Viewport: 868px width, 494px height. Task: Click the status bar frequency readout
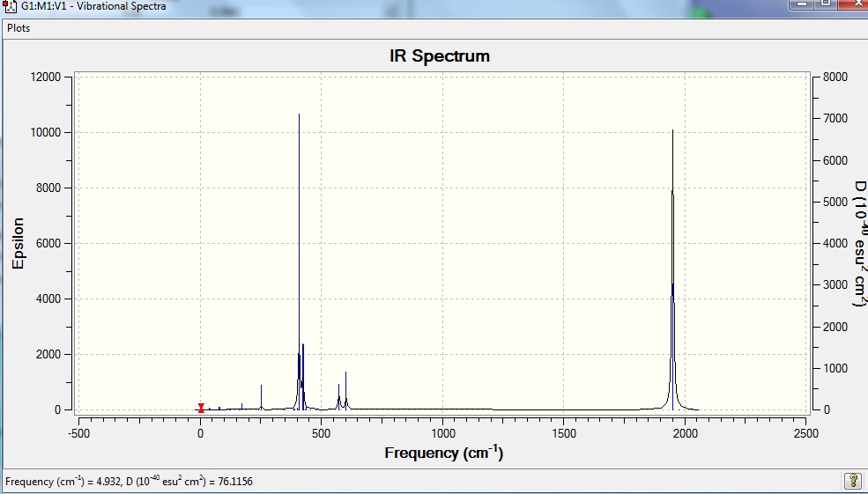(x=129, y=482)
